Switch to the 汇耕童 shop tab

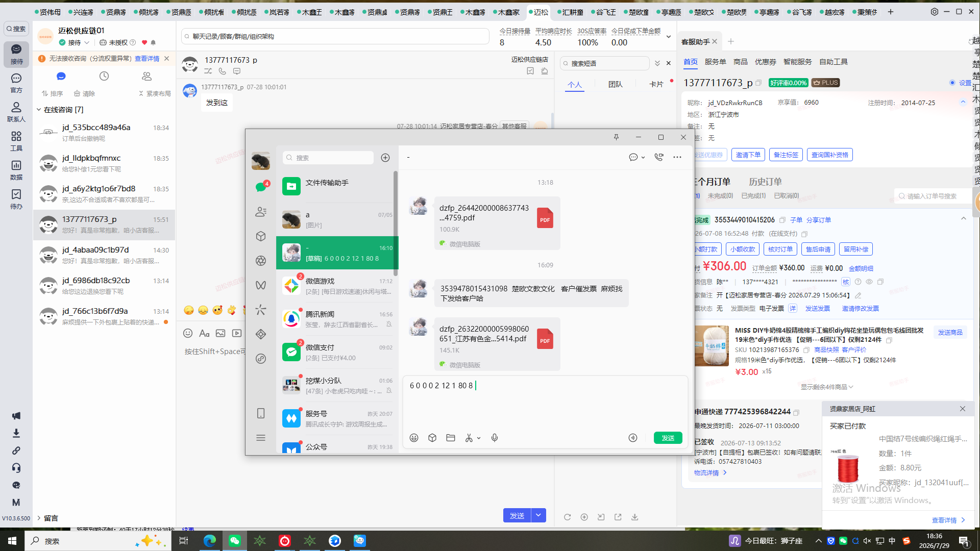(571, 12)
